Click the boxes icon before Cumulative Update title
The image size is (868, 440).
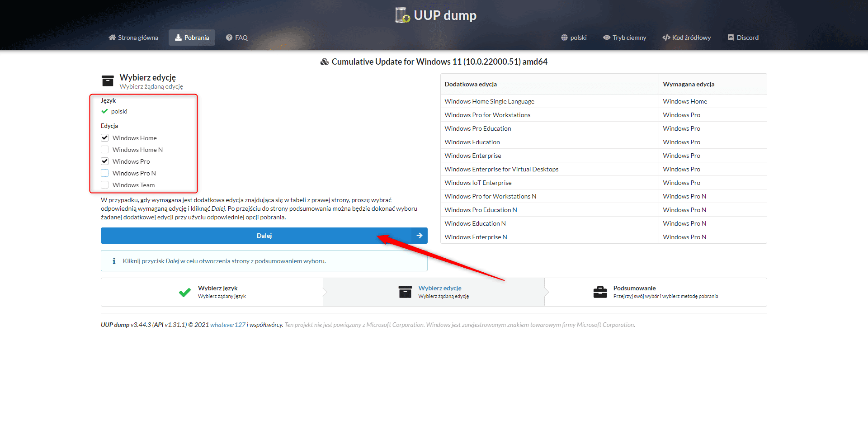pyautogui.click(x=325, y=62)
